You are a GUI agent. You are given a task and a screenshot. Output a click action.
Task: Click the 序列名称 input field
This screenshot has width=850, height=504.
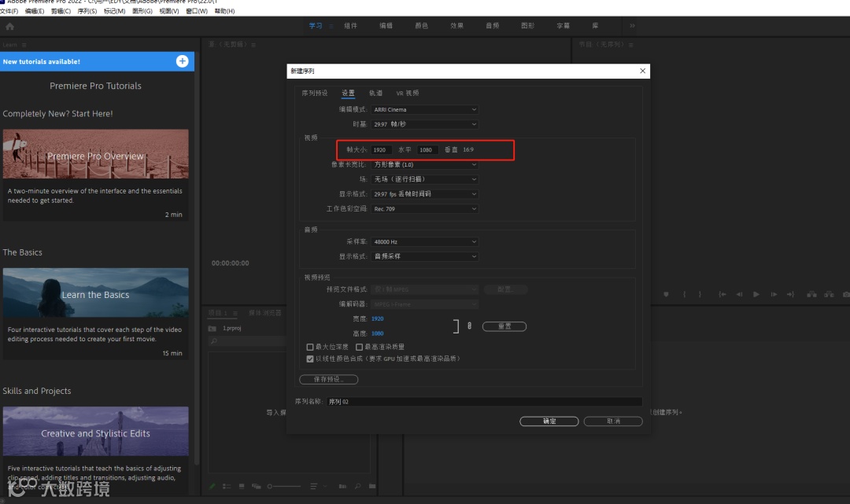[x=484, y=402]
